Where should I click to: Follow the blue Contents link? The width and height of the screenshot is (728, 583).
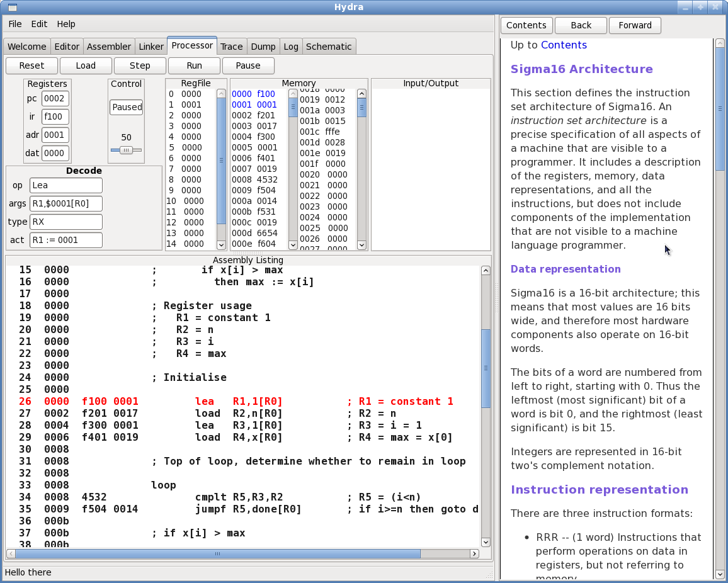point(564,45)
